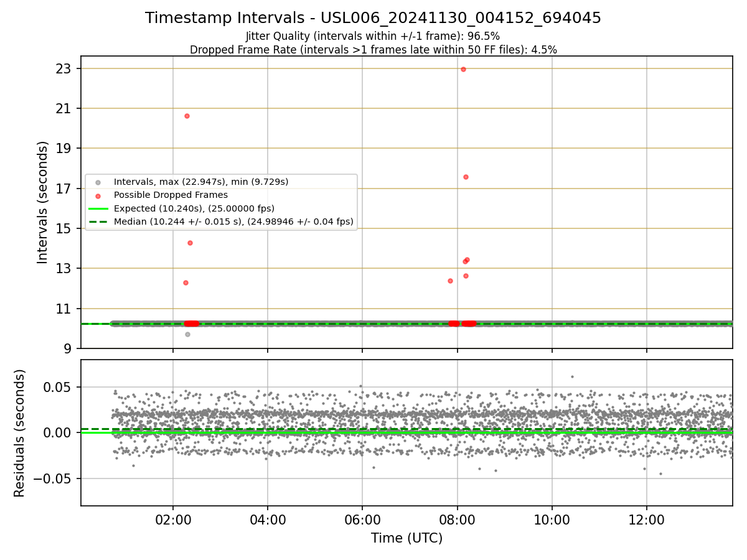Click the 08:00 tick label
747x560 pixels.
[x=458, y=520]
